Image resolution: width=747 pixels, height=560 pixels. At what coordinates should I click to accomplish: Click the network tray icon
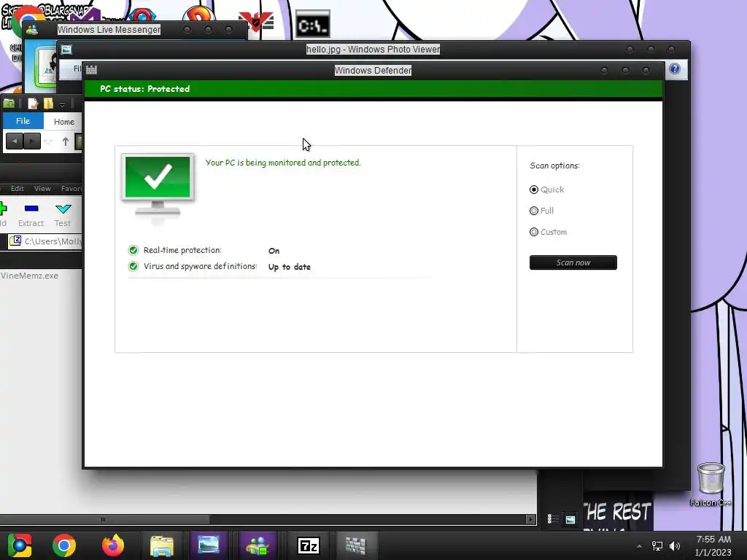657,546
